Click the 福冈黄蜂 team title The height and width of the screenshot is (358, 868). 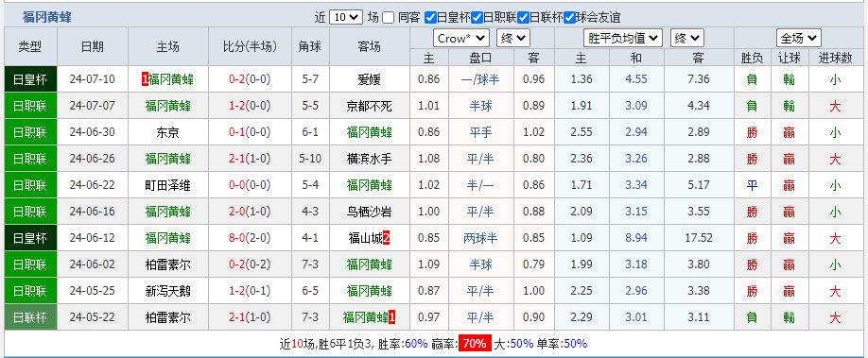tap(47, 17)
